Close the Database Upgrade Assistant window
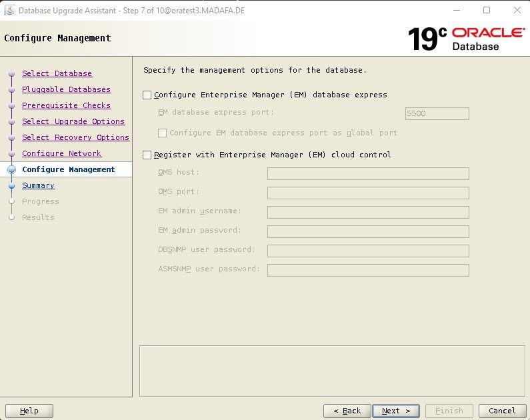The image size is (530, 420). (517, 10)
